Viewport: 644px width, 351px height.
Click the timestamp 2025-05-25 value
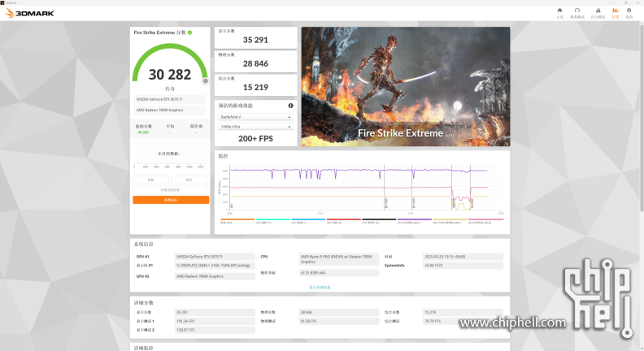point(463,257)
